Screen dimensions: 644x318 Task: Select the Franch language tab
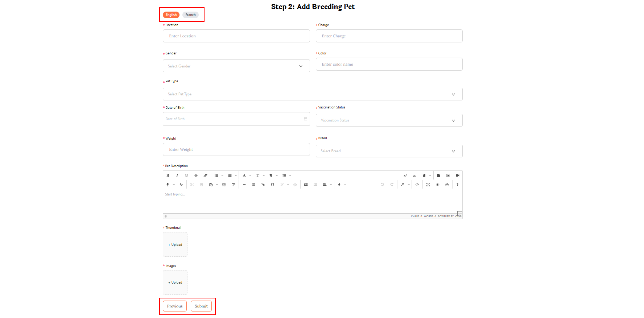pos(190,15)
